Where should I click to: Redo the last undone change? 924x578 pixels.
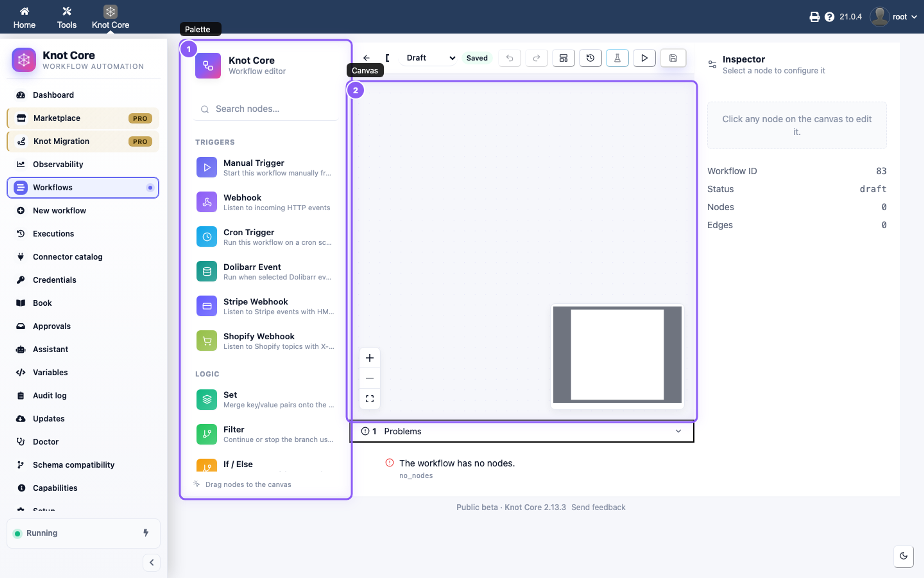[x=536, y=58]
